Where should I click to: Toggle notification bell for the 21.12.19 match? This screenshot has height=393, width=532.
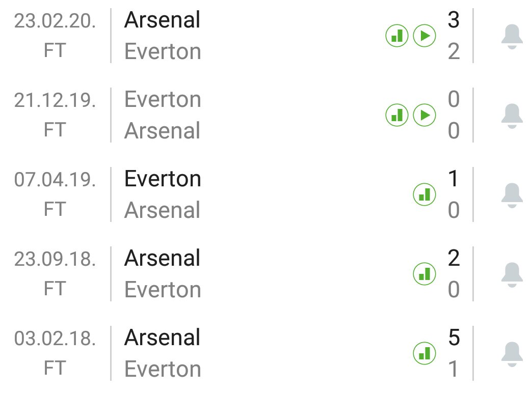(512, 116)
